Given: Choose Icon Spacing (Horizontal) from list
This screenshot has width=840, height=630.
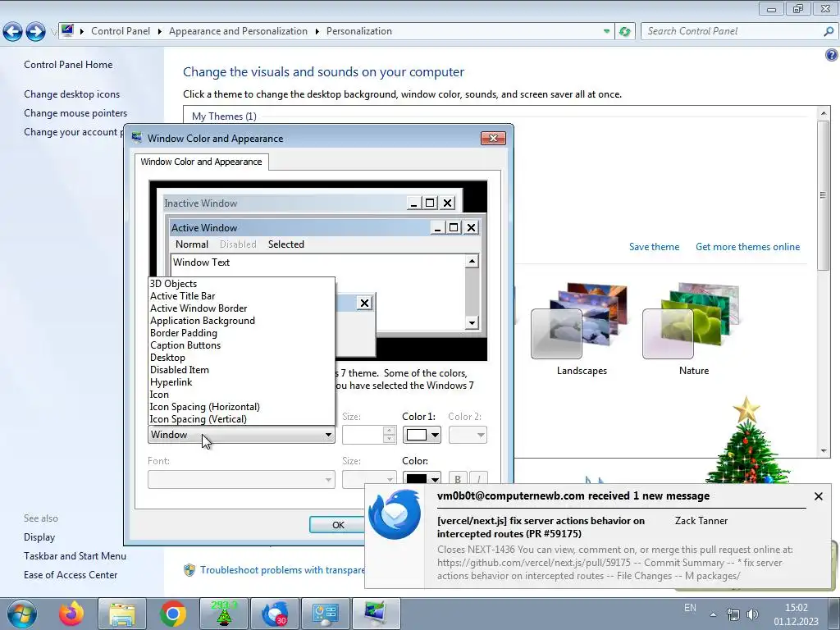Looking at the screenshot, I should [241, 407].
